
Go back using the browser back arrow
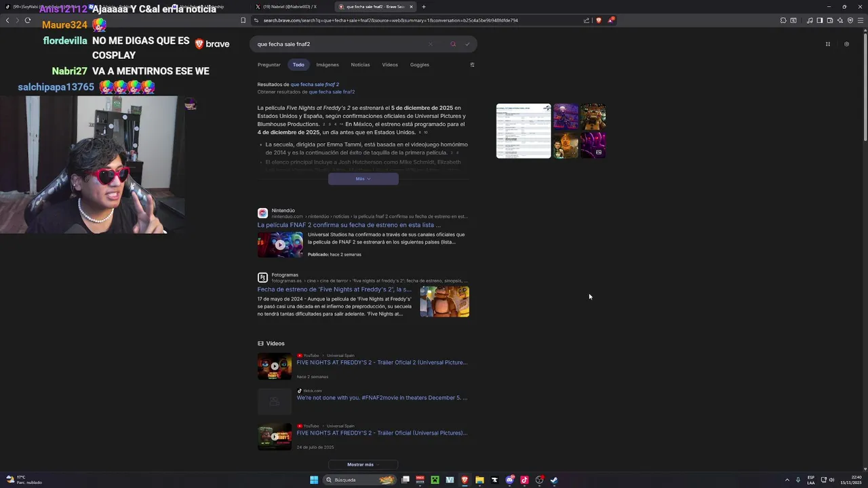coord(7,20)
